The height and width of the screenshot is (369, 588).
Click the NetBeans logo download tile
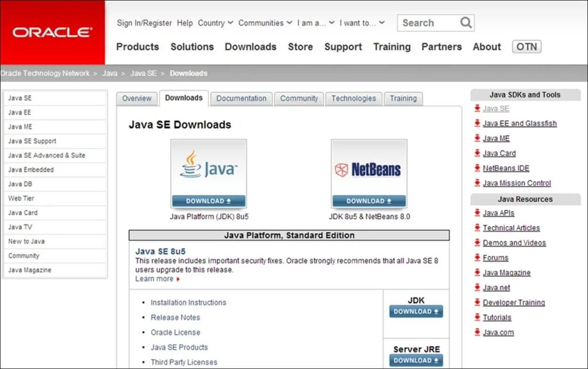coord(369,173)
